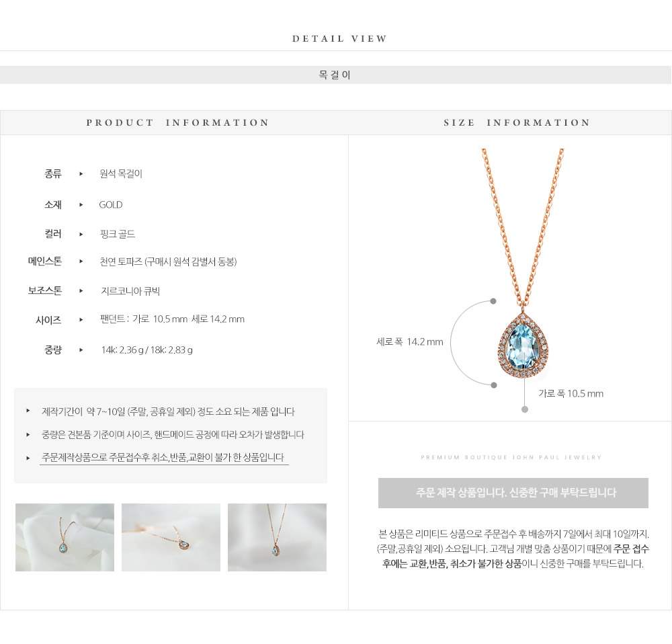Image resolution: width=672 pixels, height=644 pixels.
Task: Select the 목걸이 category bar
Action: [335, 75]
